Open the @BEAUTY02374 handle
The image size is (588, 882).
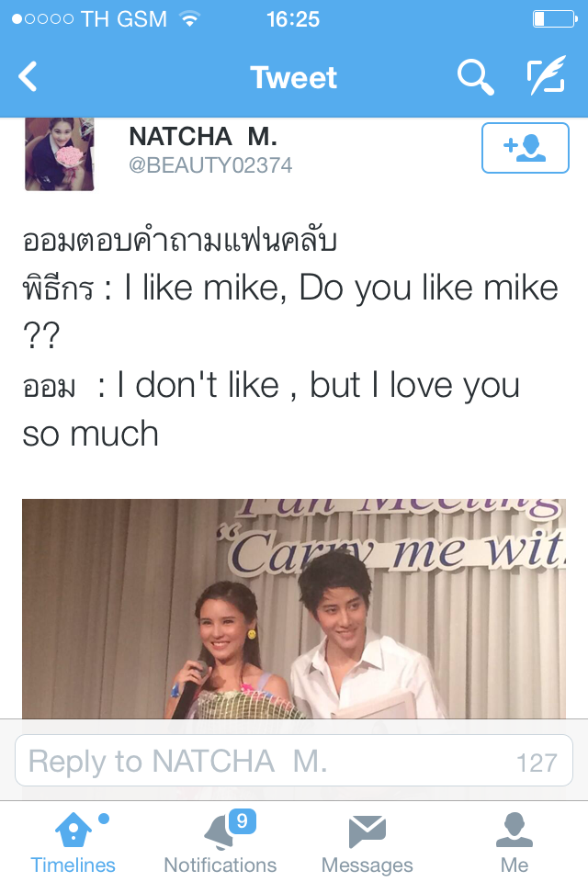(210, 165)
